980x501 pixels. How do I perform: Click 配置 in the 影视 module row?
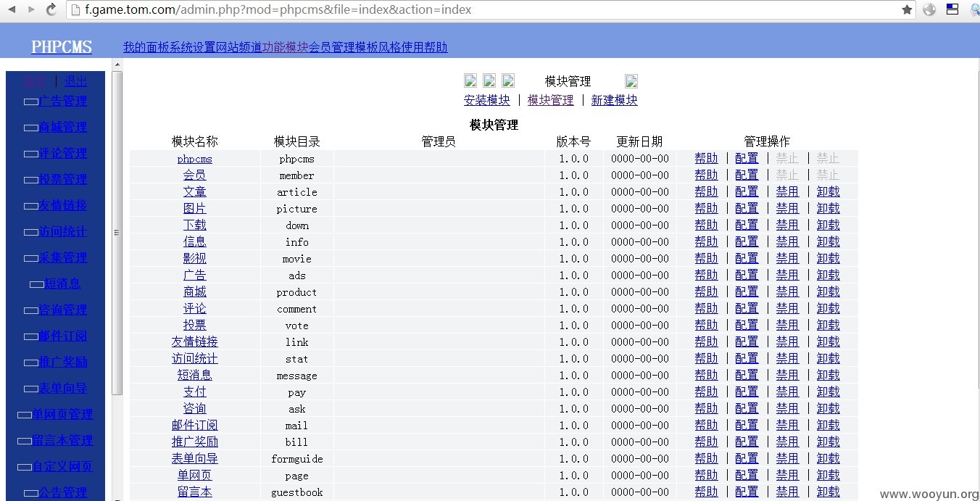click(x=747, y=258)
